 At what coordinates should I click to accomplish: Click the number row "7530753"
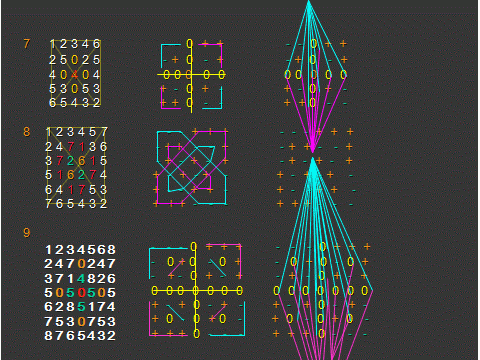click(80, 322)
